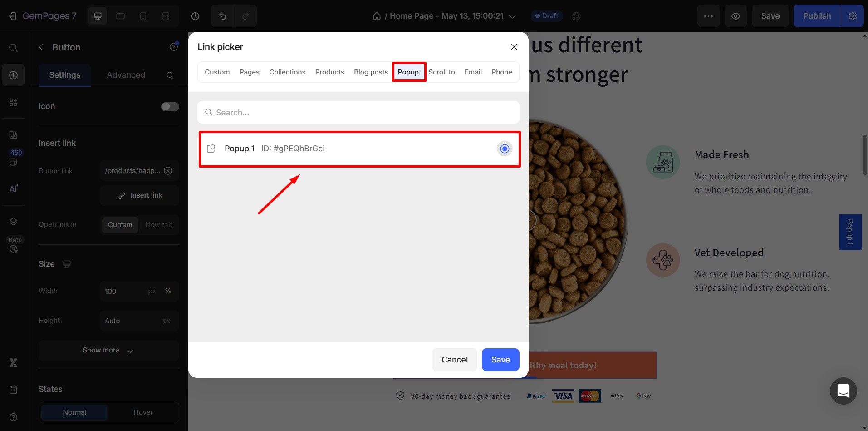Select the Popup 1 radio button
This screenshot has width=868, height=431.
504,149
